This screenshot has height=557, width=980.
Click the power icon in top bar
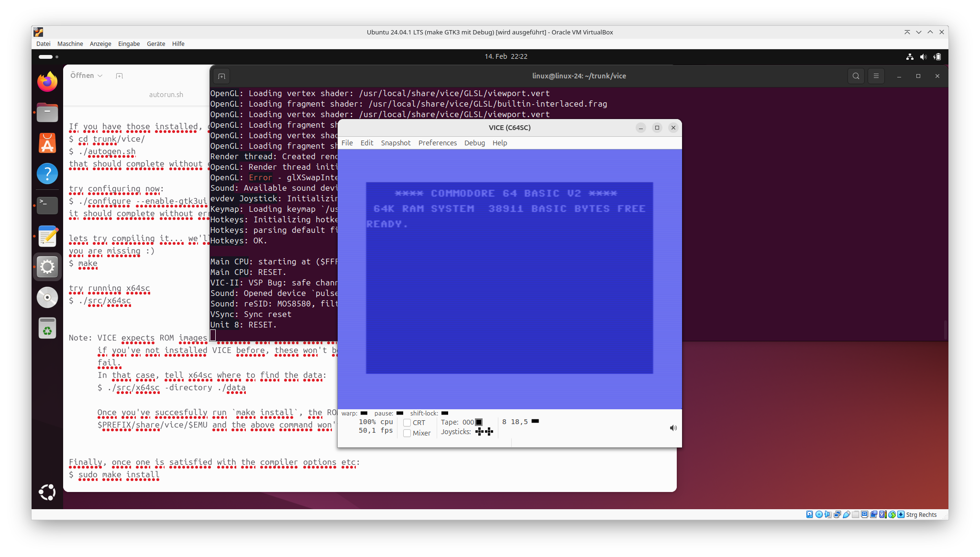coord(937,56)
